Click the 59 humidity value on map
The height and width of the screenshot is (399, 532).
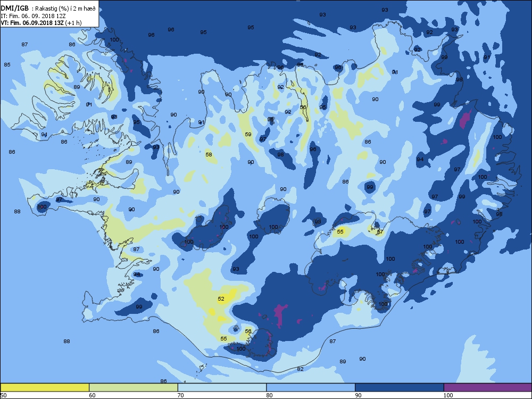(248, 135)
